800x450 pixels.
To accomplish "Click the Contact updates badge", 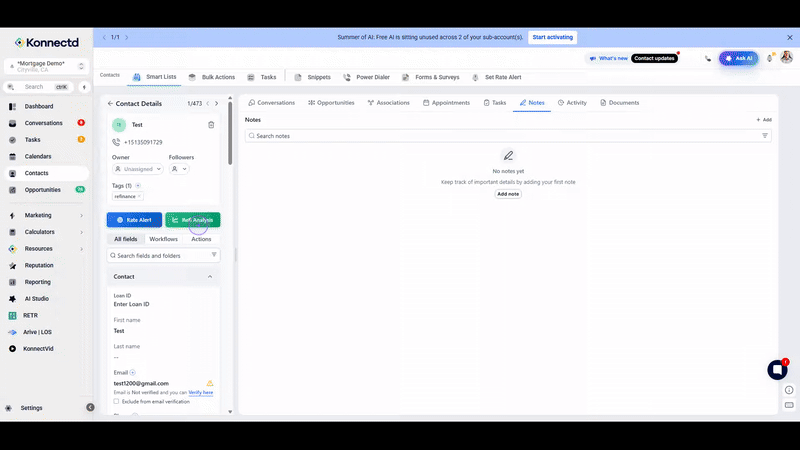I will point(655,59).
